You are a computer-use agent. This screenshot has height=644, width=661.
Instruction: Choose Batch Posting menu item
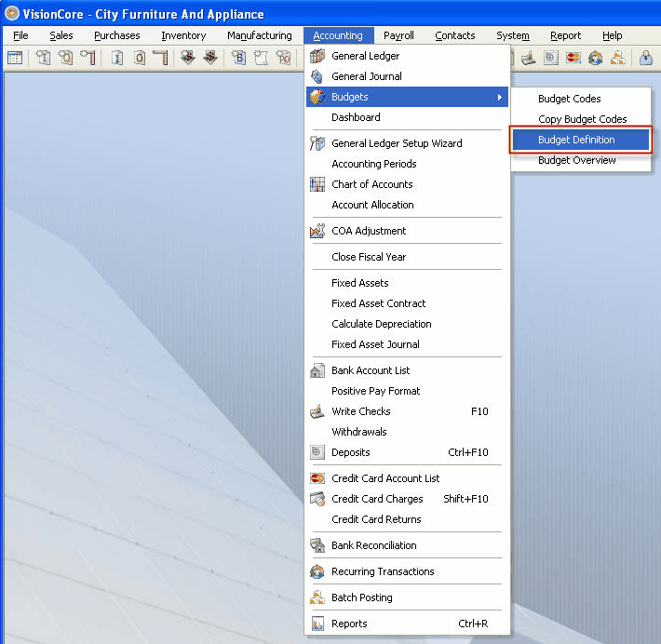[407, 597]
